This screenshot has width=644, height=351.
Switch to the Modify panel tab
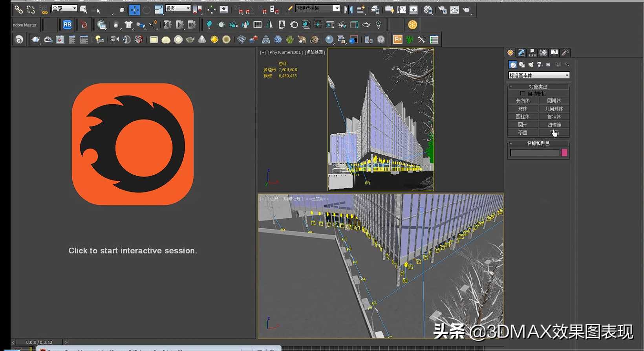(x=521, y=52)
